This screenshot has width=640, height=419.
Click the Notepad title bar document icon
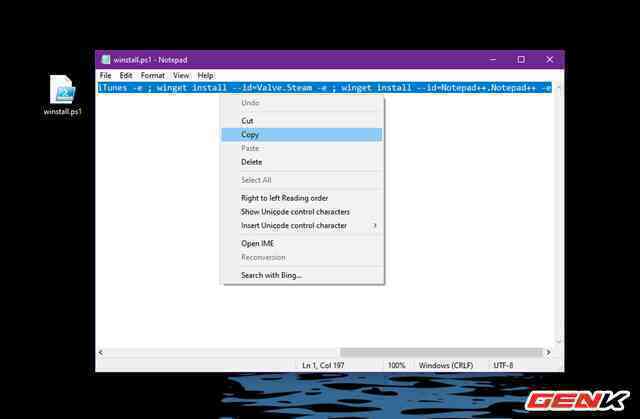(x=106, y=60)
